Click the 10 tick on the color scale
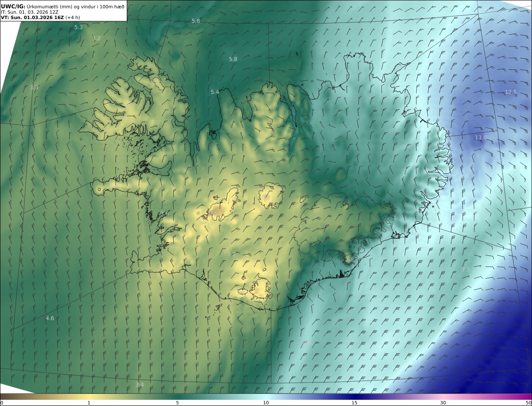The width and height of the screenshot is (532, 406). pyautogui.click(x=266, y=403)
